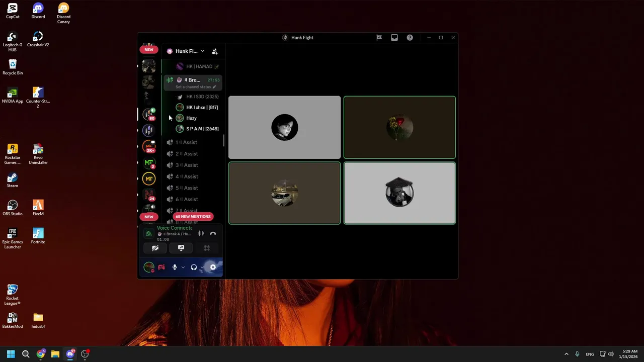
Task: Open CapCut desktop shortcut
Action: tap(13, 11)
